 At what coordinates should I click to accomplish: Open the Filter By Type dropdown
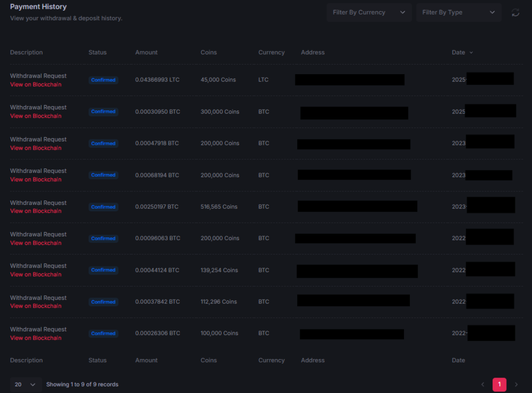458,13
